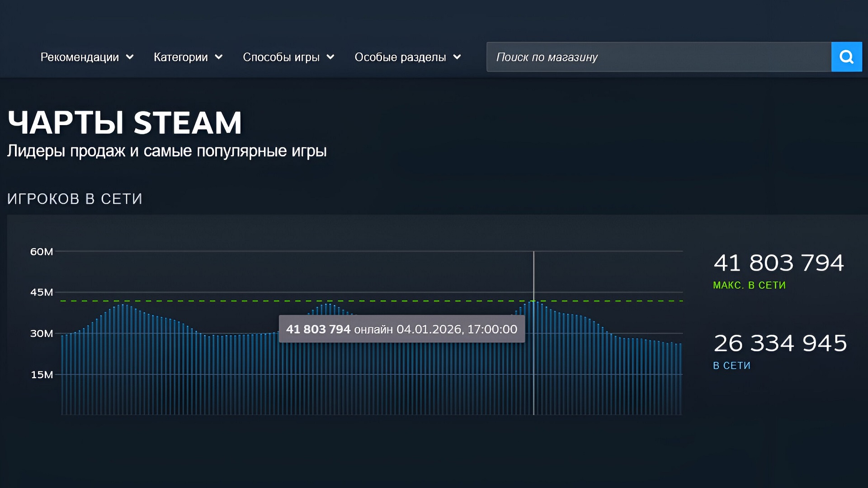Open the Особые разделы menu
868x488 pixels.
tap(400, 57)
